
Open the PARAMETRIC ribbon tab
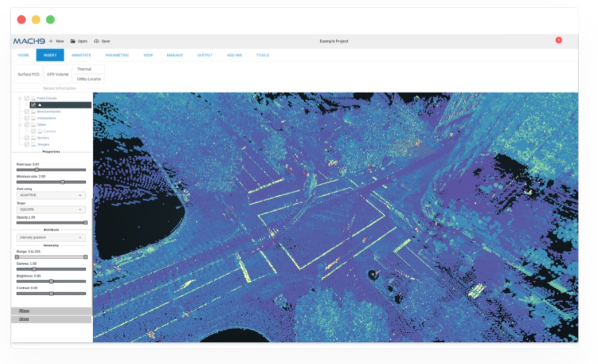pyautogui.click(x=117, y=55)
